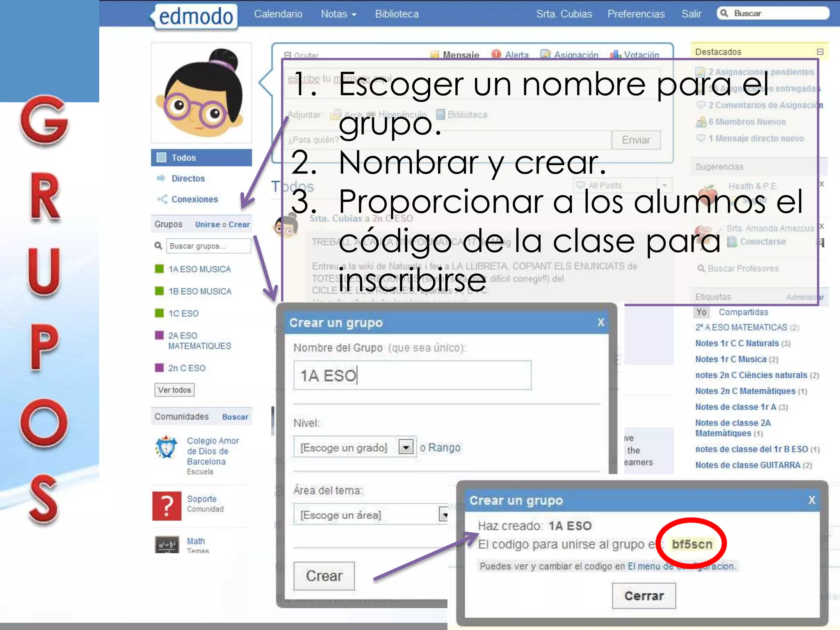The image size is (840, 630).
Task: Open Srta. Cubias profile link
Action: 564,14
